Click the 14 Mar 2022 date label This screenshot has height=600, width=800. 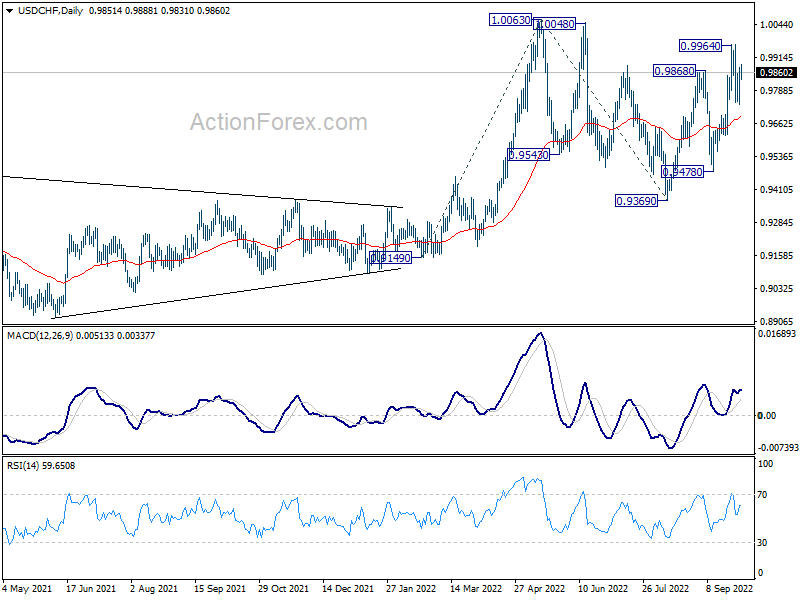476,589
